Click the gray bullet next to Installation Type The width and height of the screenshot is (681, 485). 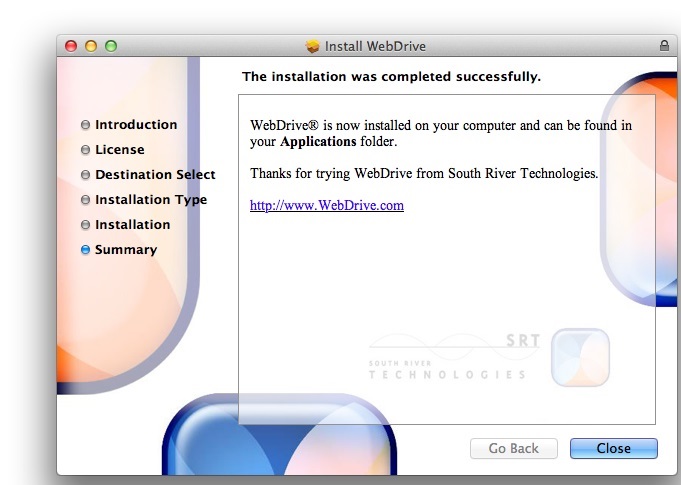pyautogui.click(x=86, y=200)
